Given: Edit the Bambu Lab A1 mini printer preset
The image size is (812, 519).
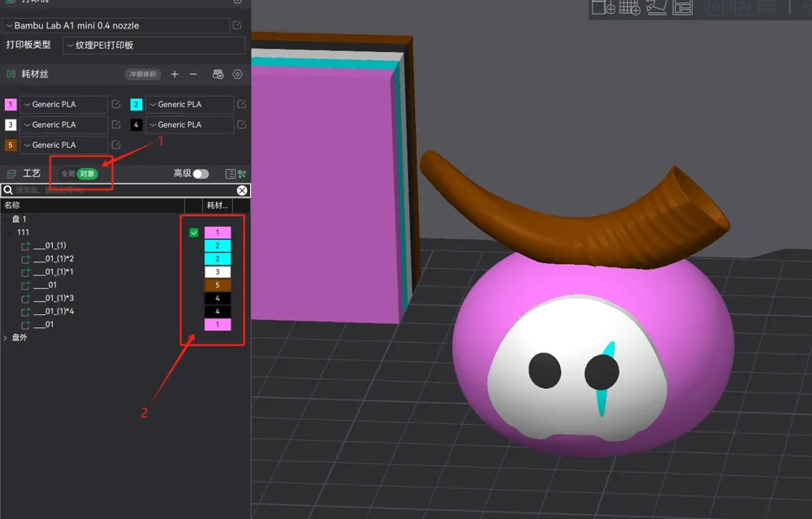Looking at the screenshot, I should tap(237, 25).
